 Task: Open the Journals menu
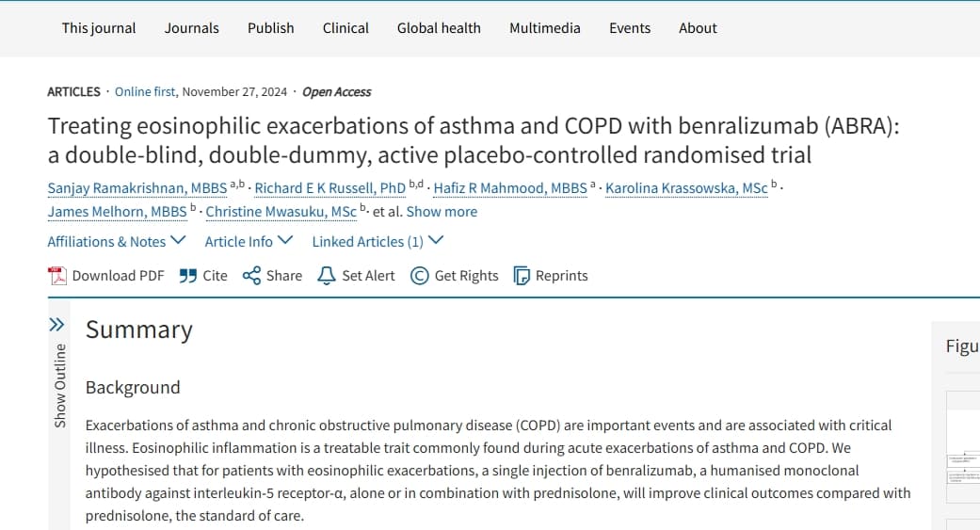pos(191,28)
